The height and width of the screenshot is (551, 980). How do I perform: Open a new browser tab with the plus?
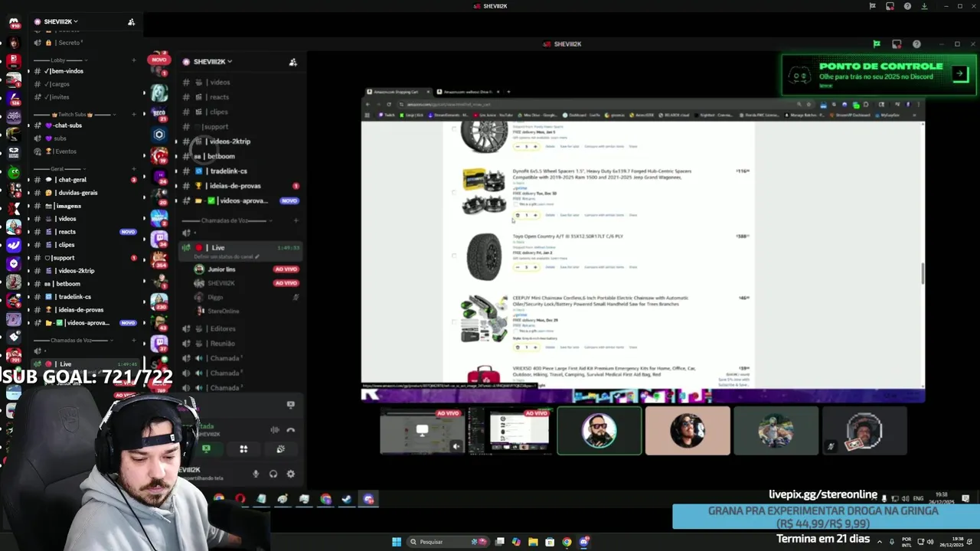click(508, 92)
